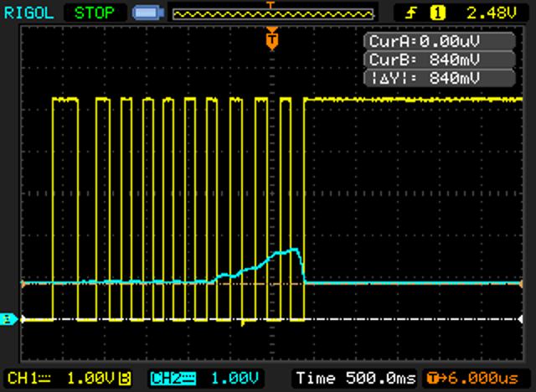536x392 pixels.
Task: Click the CurA 0.00uV cursor readout
Action: [x=440, y=41]
